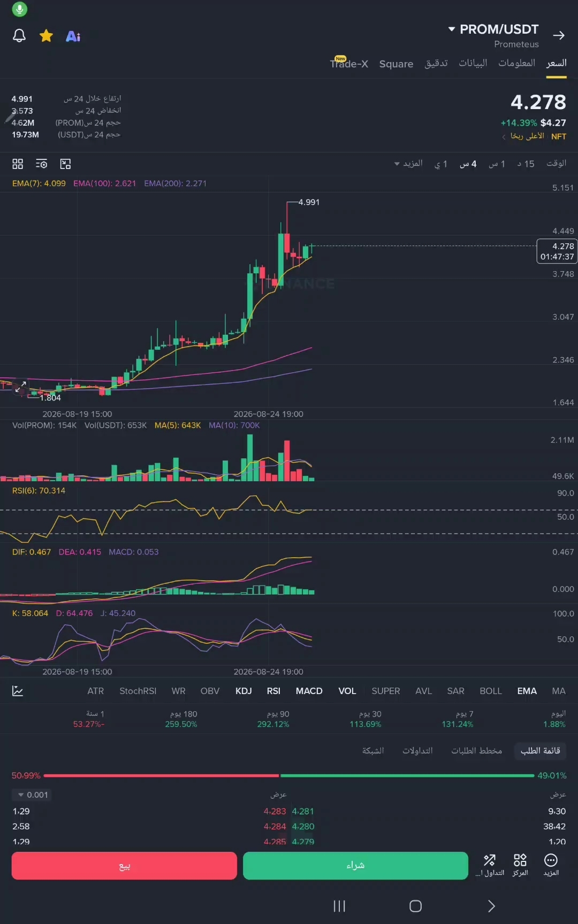Select the 4 س timeframe

[468, 164]
